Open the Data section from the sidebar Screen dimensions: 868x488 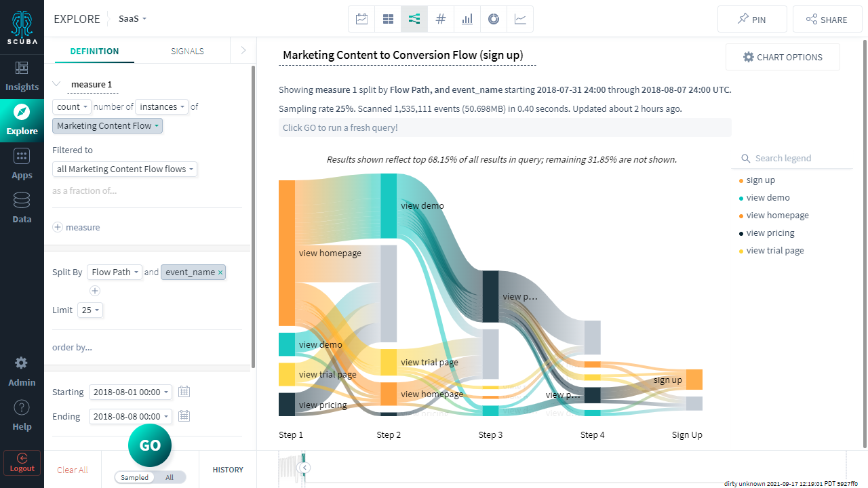click(22, 207)
